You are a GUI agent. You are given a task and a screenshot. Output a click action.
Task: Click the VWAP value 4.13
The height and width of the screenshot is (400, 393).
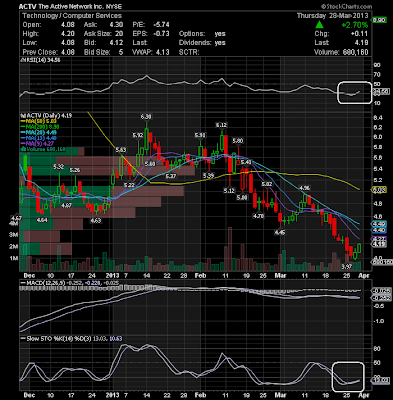pyautogui.click(x=162, y=52)
